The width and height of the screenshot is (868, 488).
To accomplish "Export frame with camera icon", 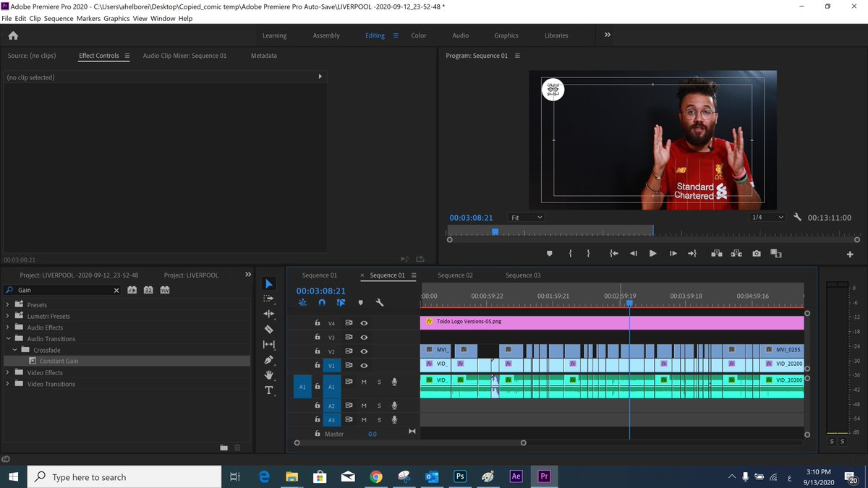I will point(756,254).
